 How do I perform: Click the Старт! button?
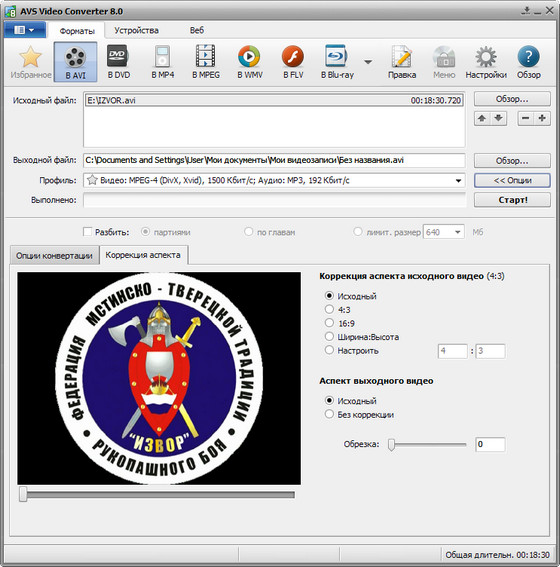512,200
